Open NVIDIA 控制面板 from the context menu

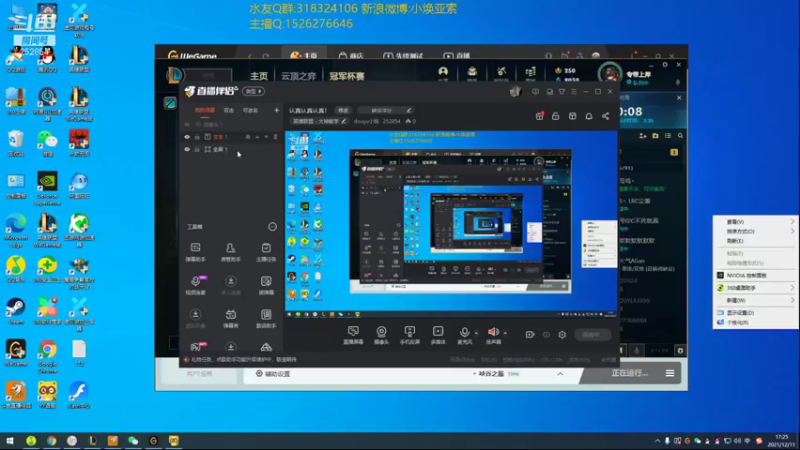tap(756, 276)
